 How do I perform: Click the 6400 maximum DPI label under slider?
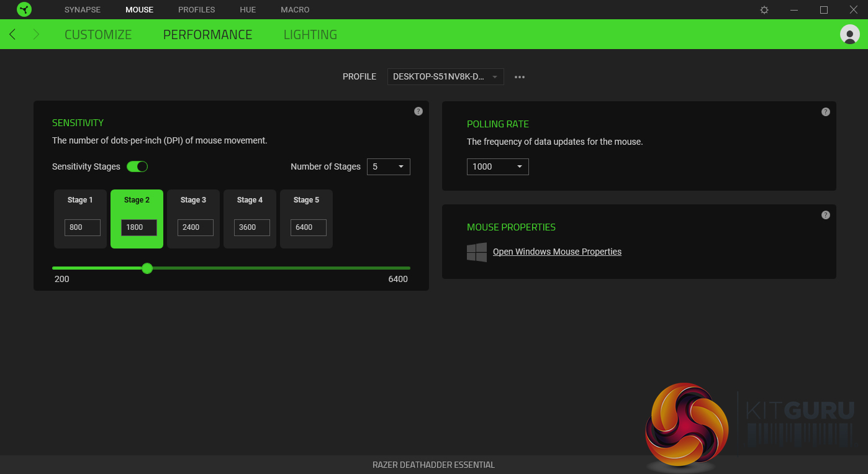[x=398, y=279]
